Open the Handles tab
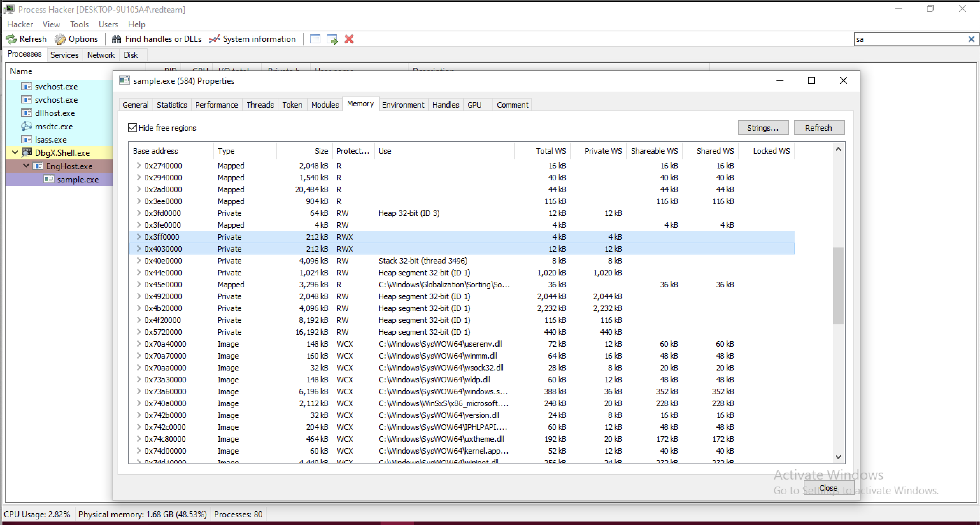This screenshot has width=980, height=525. [446, 105]
